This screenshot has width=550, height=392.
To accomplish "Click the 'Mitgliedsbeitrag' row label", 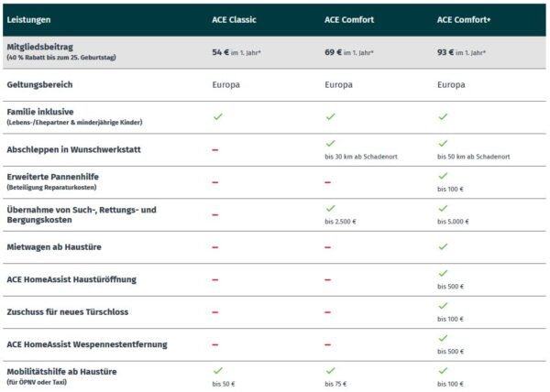I will 40,47.
